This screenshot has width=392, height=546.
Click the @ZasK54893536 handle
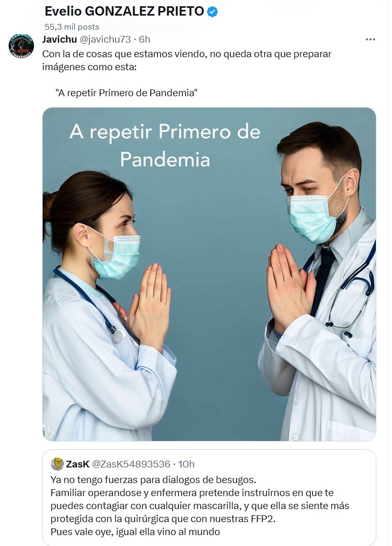pos(131,464)
